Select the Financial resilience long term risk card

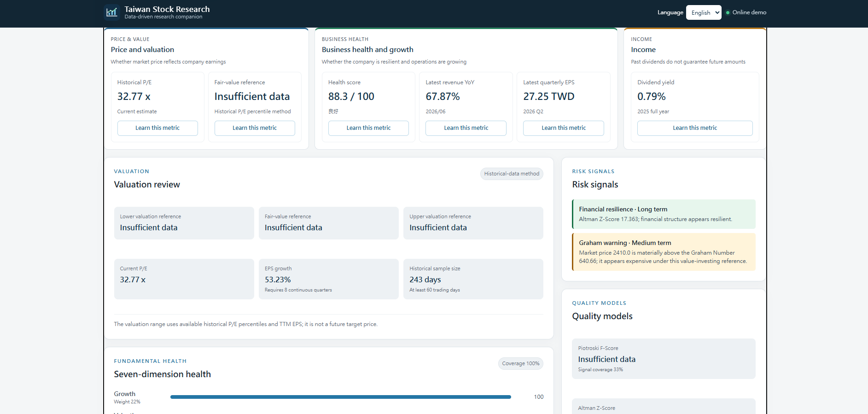coord(664,214)
